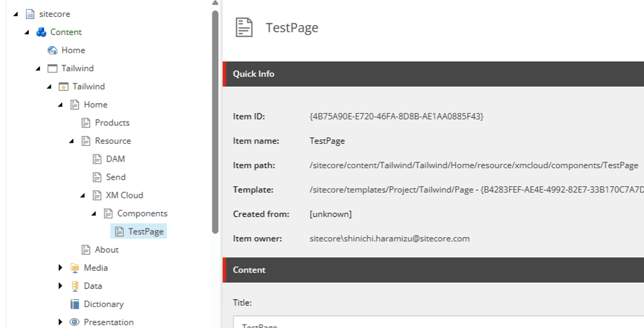Expand the Presentation node arrow
644x328 pixels.
pyautogui.click(x=60, y=322)
